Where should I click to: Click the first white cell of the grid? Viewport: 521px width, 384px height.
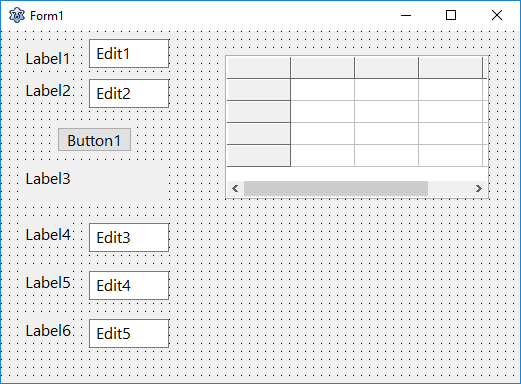323,90
